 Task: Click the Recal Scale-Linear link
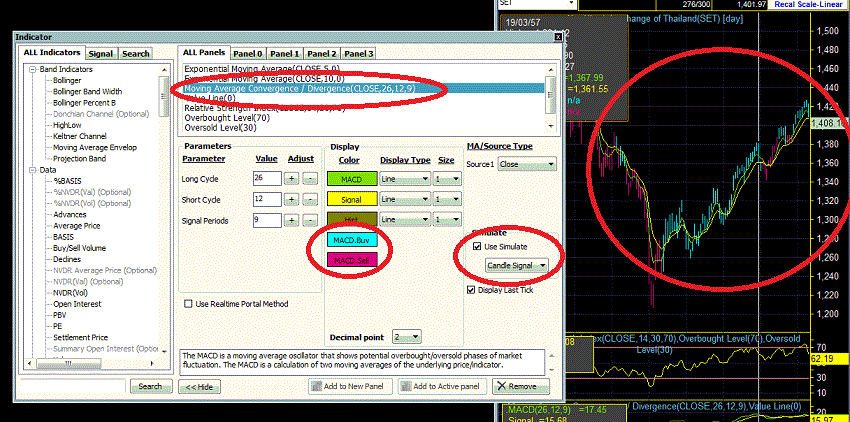point(808,4)
